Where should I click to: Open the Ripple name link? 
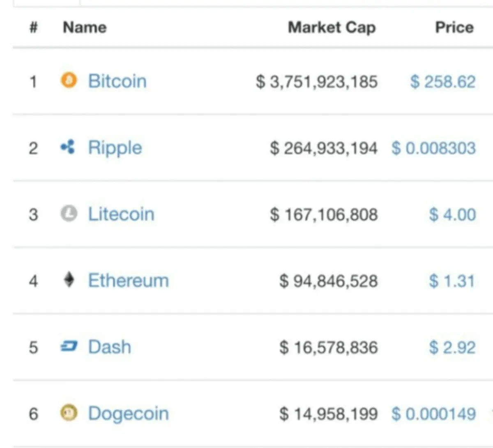pos(115,148)
